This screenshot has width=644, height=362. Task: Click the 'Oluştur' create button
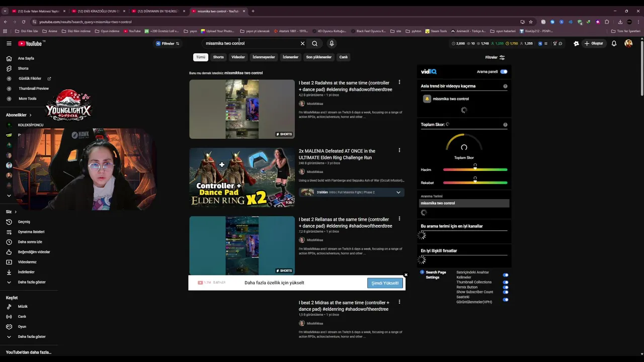594,44
